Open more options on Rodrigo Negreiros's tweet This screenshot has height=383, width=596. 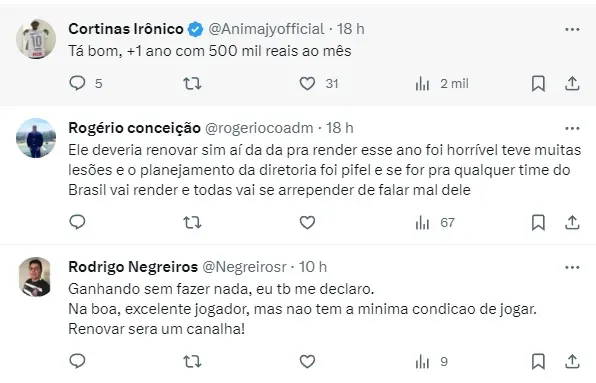[x=572, y=267]
